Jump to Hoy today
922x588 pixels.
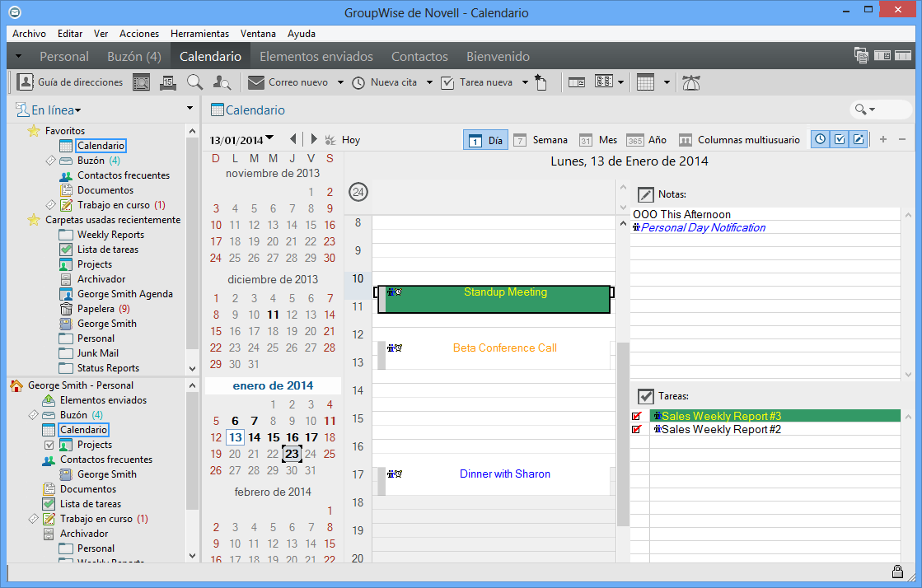pos(343,140)
